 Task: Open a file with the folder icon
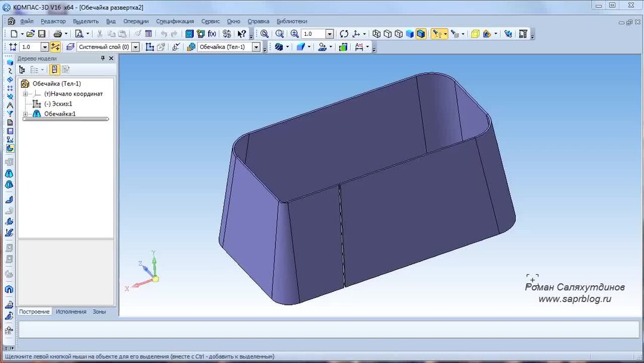(30, 34)
